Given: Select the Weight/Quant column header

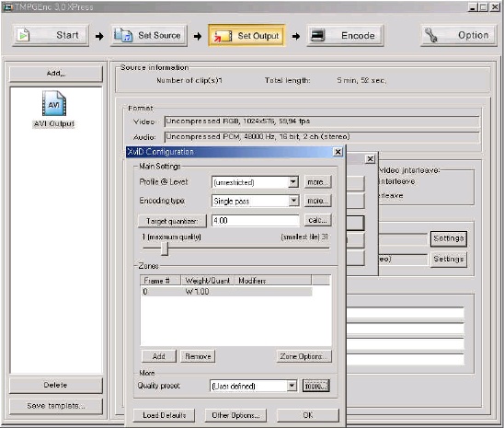Looking at the screenshot, I should [208, 281].
